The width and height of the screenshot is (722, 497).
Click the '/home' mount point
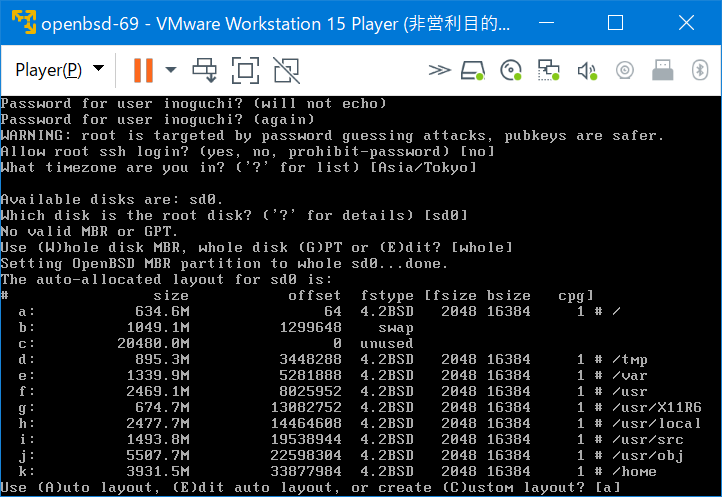634,472
